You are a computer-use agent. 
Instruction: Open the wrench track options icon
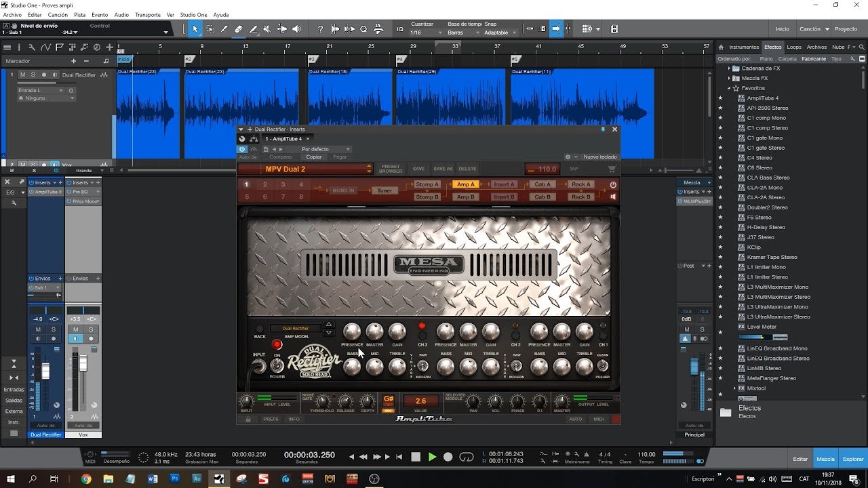(33, 47)
